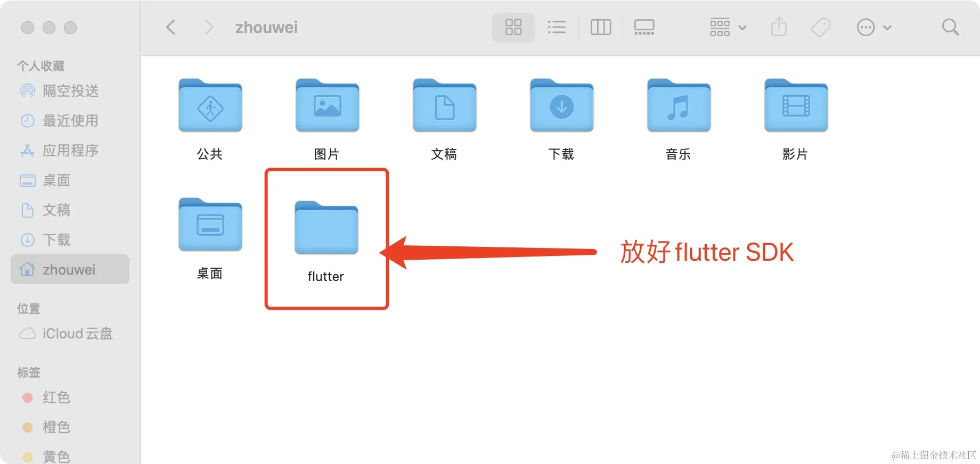Image resolution: width=980 pixels, height=464 pixels.
Task: Click the flutter folder name label
Action: [x=325, y=276]
